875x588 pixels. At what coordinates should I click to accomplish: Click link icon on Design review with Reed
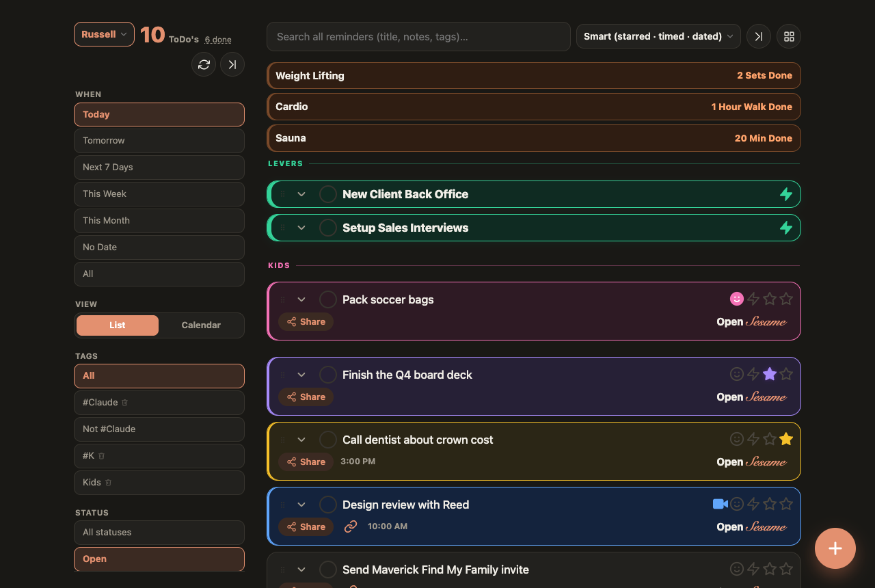pos(351,526)
